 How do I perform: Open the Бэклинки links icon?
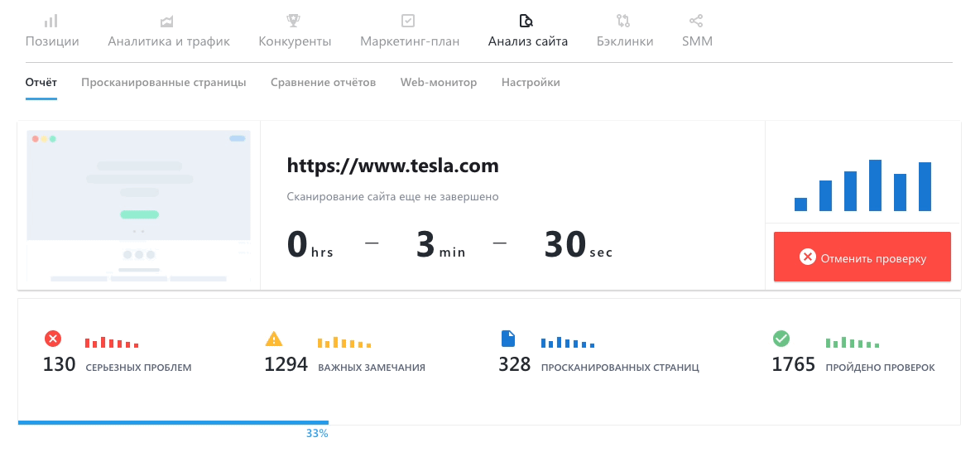(x=623, y=22)
